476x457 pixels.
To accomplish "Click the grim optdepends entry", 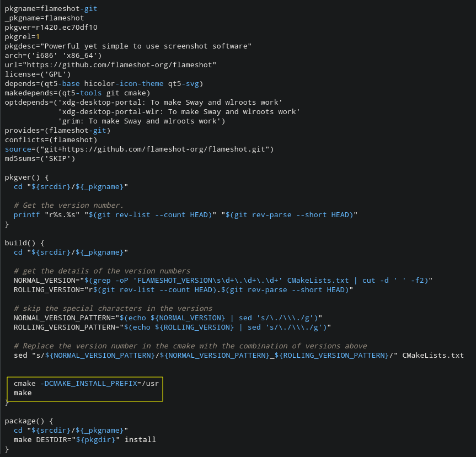I will pos(141,121).
